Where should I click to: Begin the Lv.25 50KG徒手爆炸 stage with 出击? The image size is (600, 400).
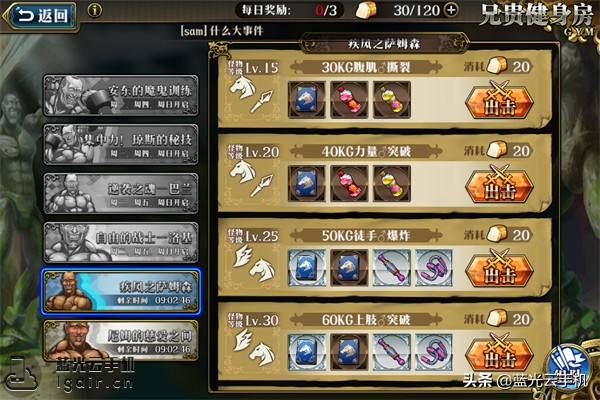pos(499,269)
